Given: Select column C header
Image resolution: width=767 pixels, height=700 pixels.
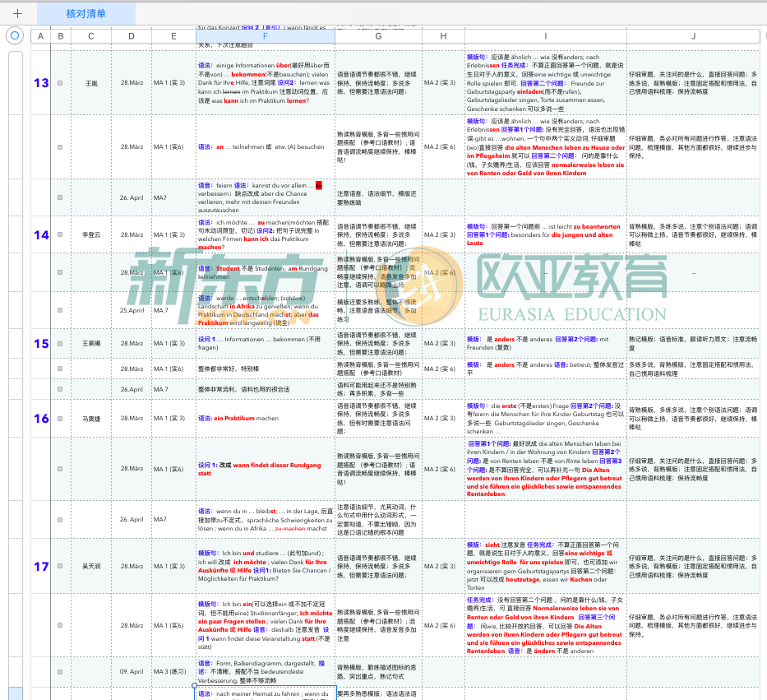Looking at the screenshot, I should coord(91,36).
